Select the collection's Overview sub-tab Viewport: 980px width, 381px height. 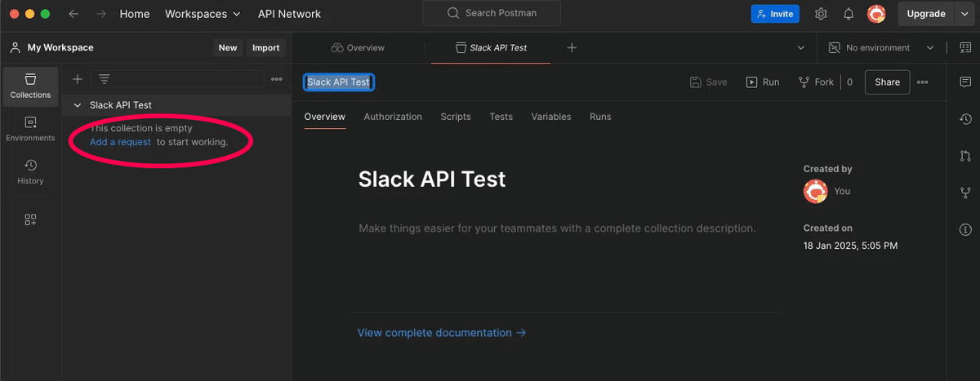325,117
